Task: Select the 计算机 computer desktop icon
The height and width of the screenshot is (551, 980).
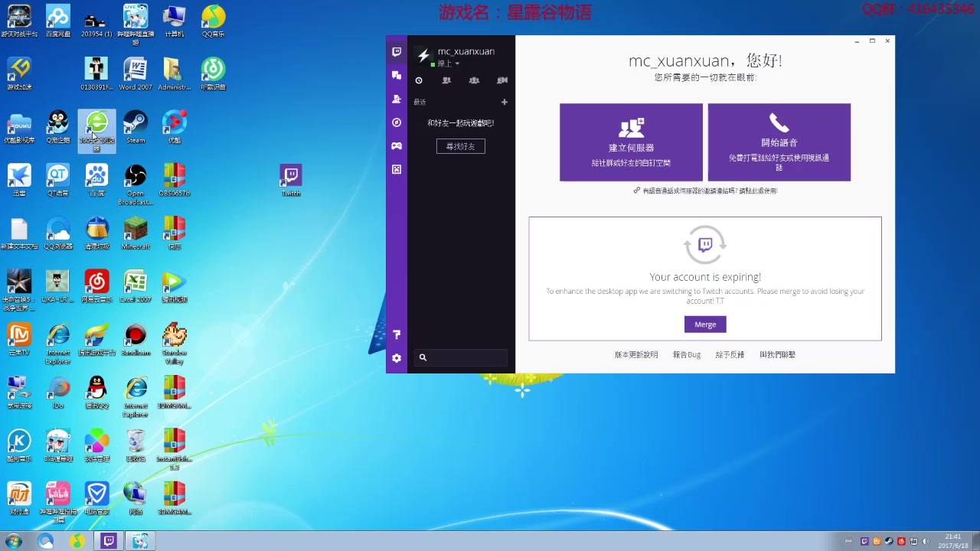Action: point(175,21)
